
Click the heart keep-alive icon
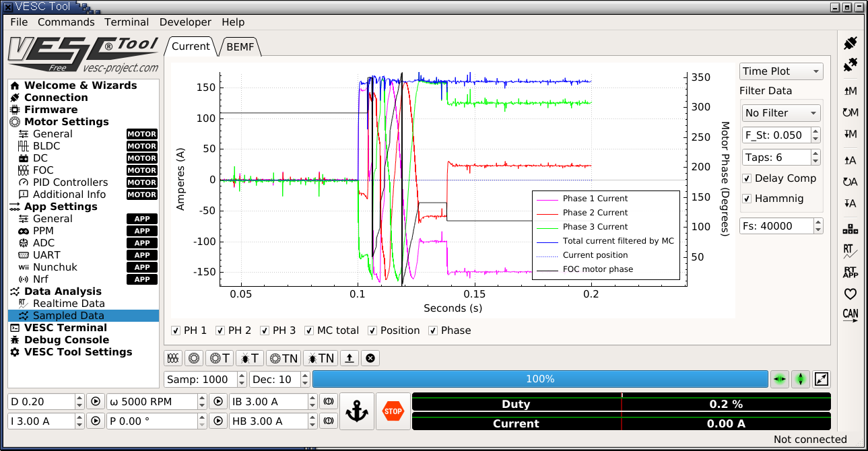click(850, 294)
